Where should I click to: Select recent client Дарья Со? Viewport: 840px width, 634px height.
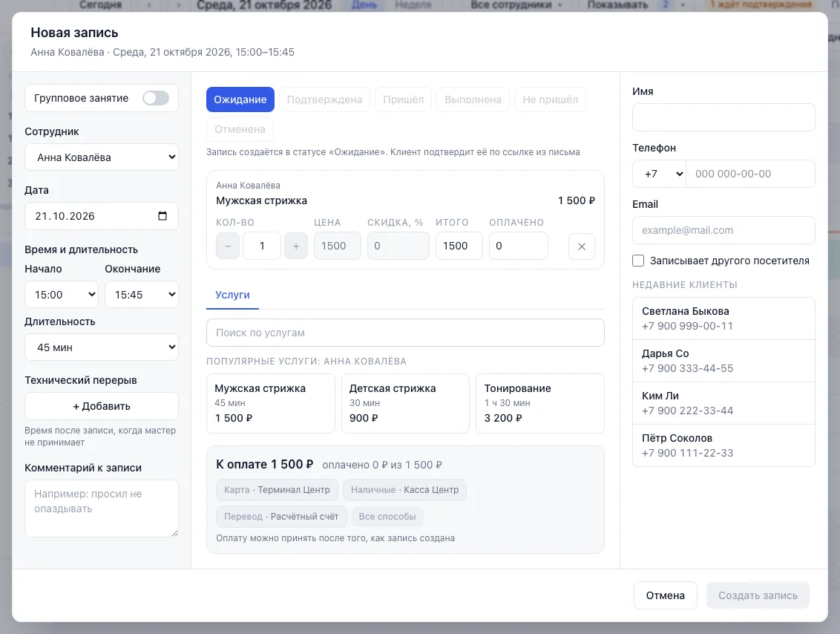coord(723,362)
